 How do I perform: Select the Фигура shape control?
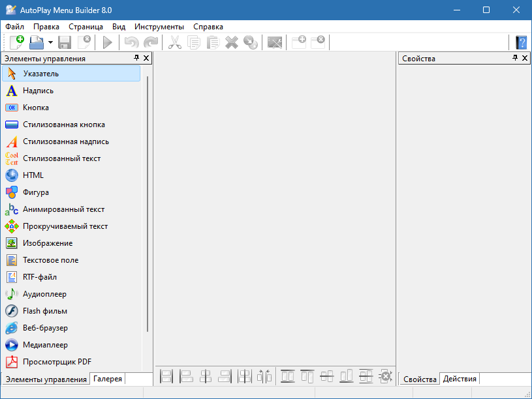71,192
